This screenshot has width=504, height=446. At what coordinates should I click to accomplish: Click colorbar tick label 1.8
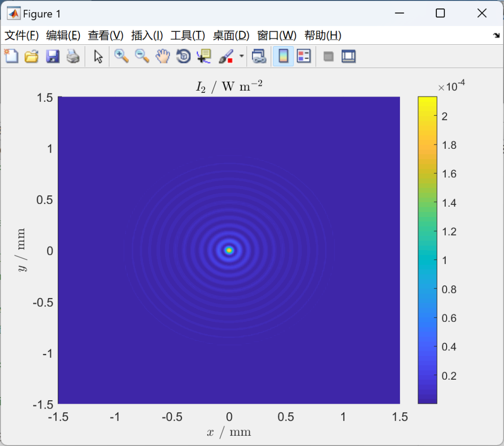449,145
